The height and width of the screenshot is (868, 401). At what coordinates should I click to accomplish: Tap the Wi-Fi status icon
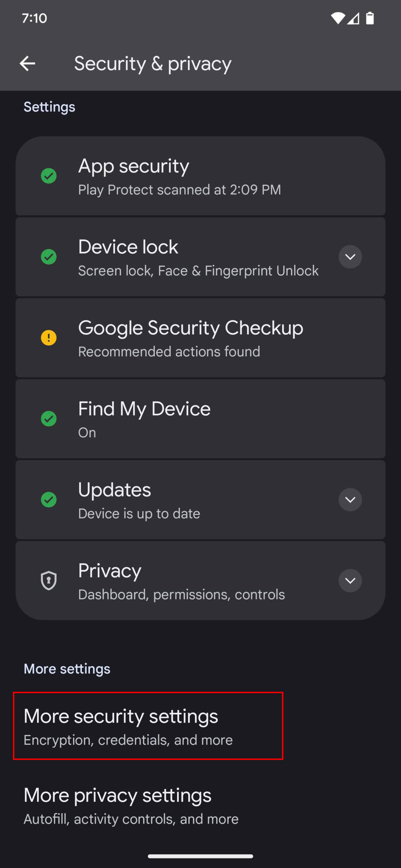tap(337, 18)
